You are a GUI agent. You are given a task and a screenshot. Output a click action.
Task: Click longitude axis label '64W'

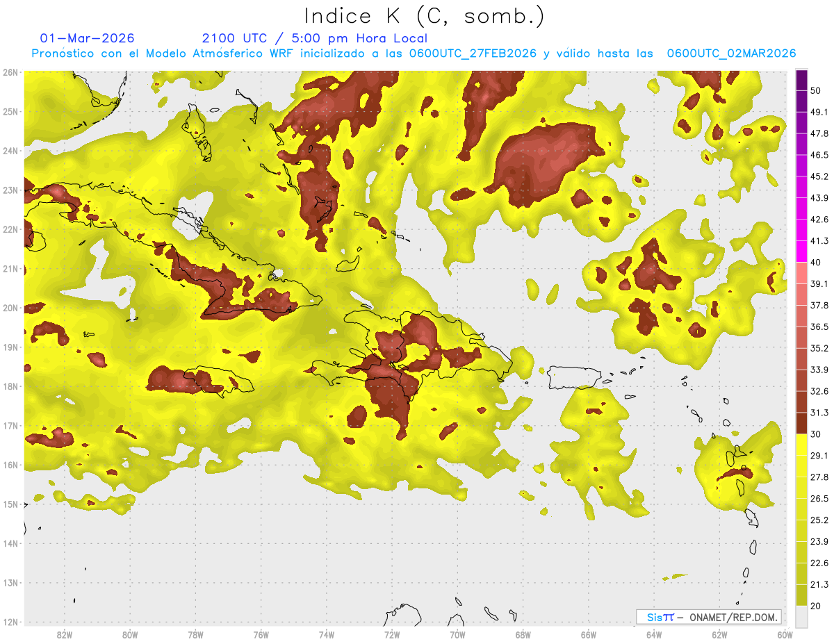tap(654, 635)
